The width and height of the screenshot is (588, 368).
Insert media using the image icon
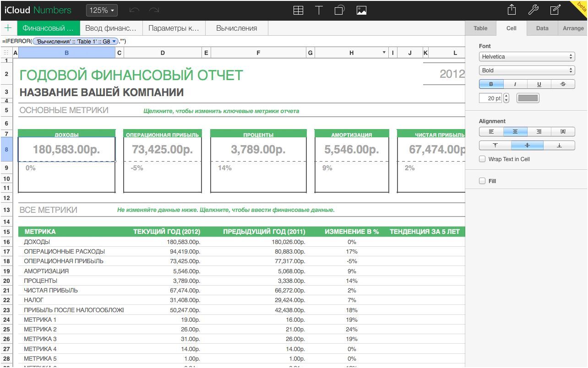(361, 10)
